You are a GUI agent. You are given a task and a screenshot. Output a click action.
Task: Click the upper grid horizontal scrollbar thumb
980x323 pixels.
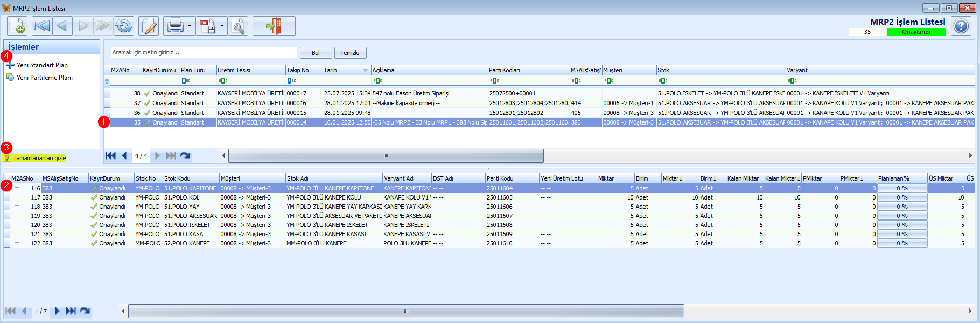[x=386, y=156]
